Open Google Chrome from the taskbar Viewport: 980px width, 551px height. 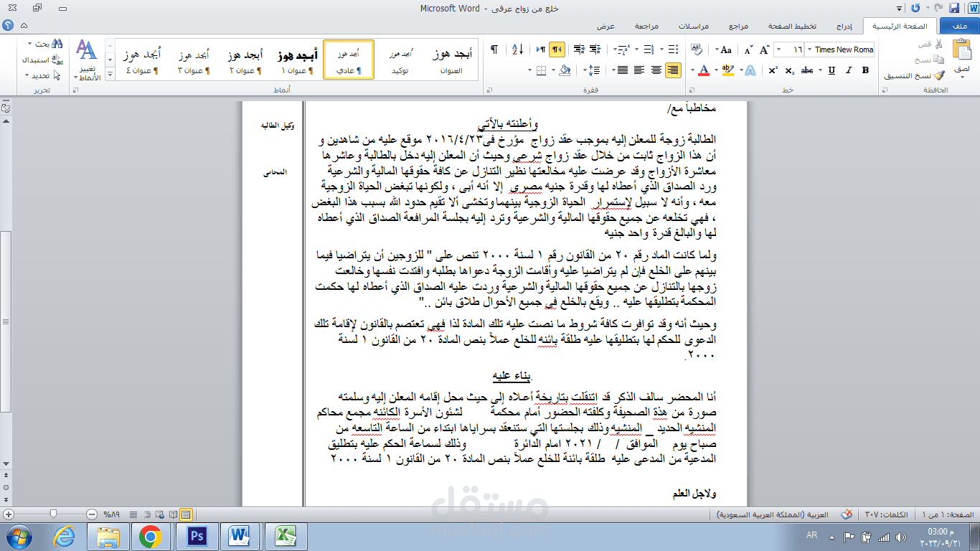tap(151, 537)
